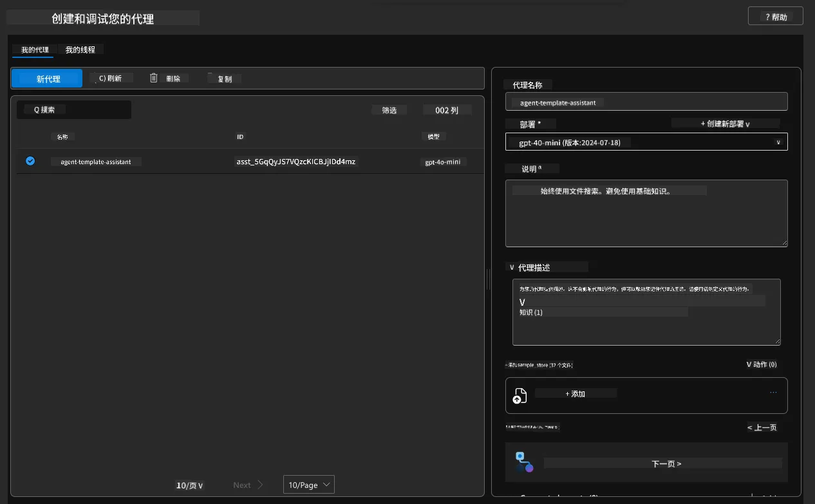Switch to 我的线程 tab

coord(80,50)
